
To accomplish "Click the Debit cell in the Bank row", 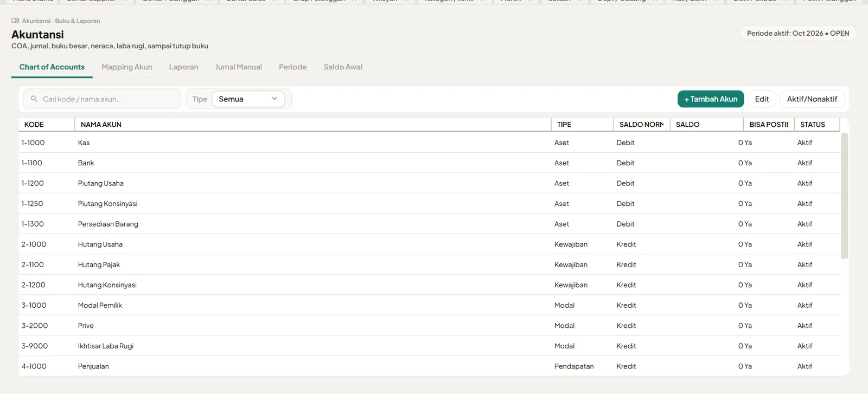I will (x=626, y=163).
